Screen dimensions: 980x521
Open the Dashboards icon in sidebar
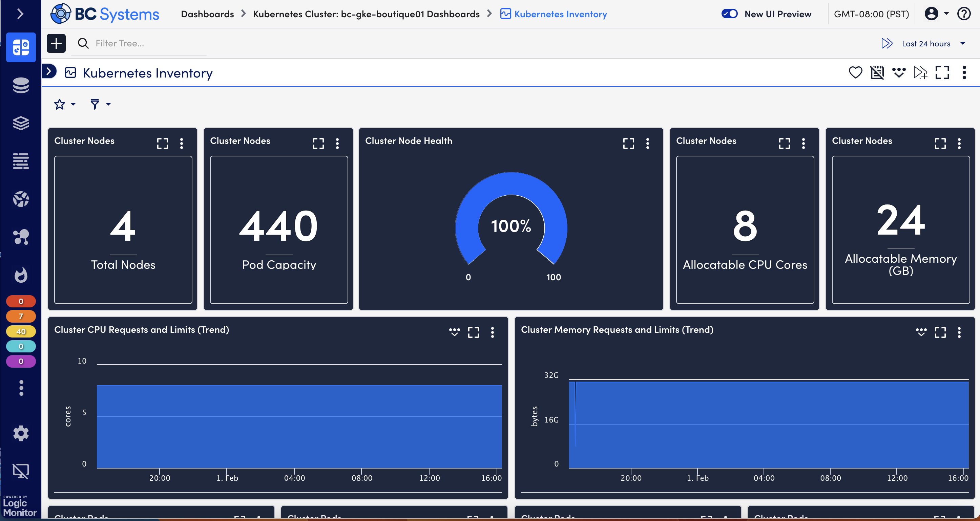coord(21,47)
